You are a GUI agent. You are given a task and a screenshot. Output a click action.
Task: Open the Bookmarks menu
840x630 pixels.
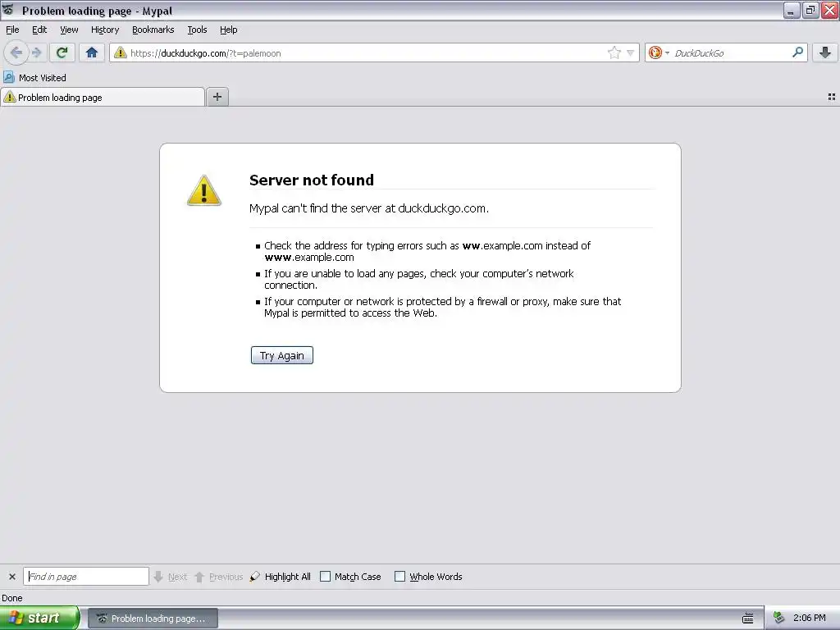153,30
